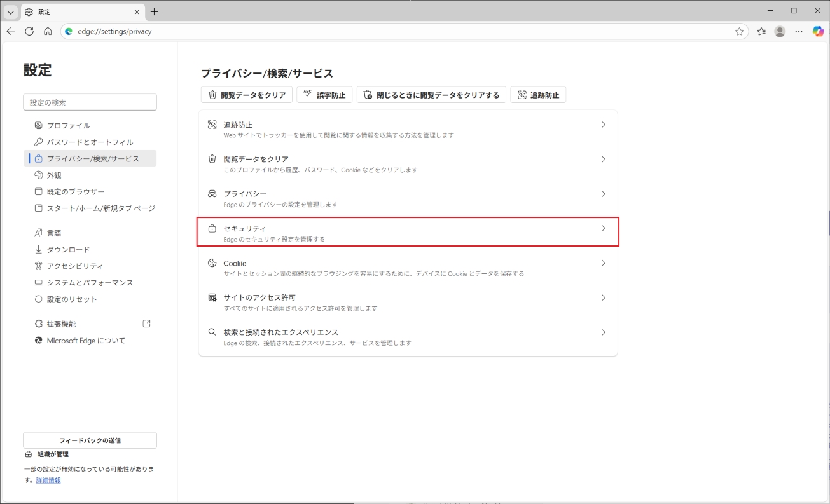830x504 pixels.
Task: Open the favorites list icon
Action: click(761, 31)
